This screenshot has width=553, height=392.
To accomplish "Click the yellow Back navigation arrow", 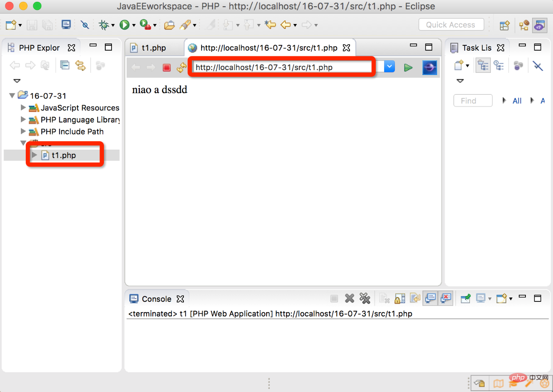I will [x=285, y=25].
